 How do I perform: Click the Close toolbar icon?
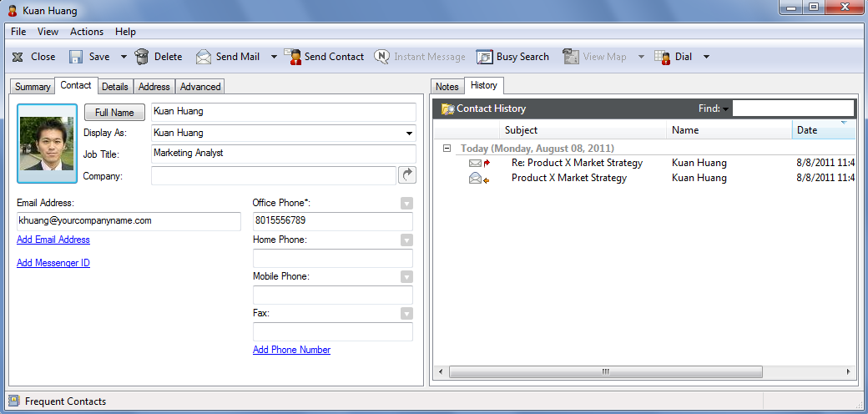18,57
